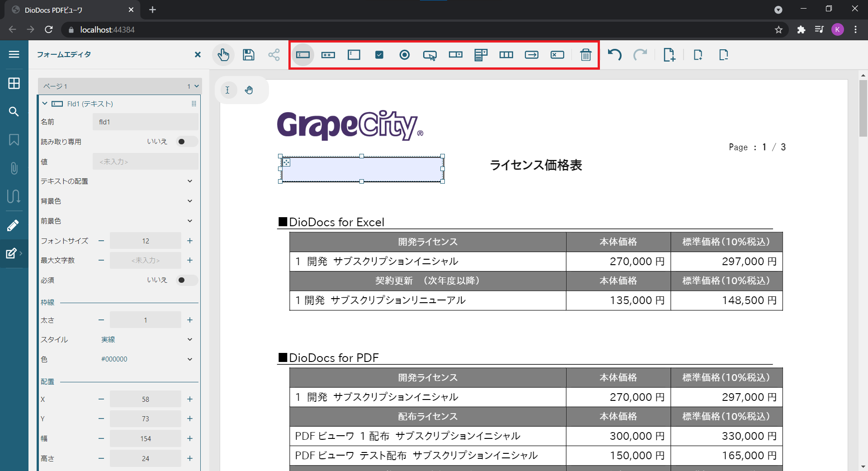This screenshot has width=868, height=471.
Task: Add a new document page icon
Action: (x=669, y=55)
